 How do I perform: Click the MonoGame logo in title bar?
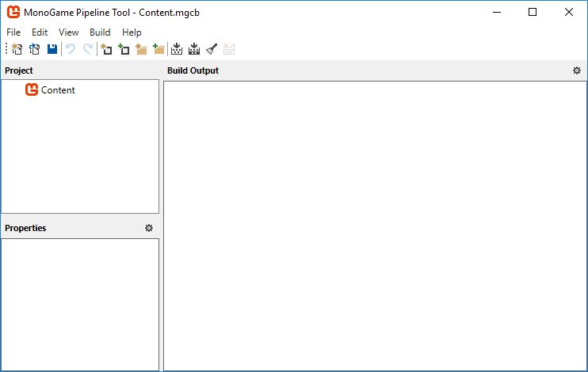click(x=13, y=12)
